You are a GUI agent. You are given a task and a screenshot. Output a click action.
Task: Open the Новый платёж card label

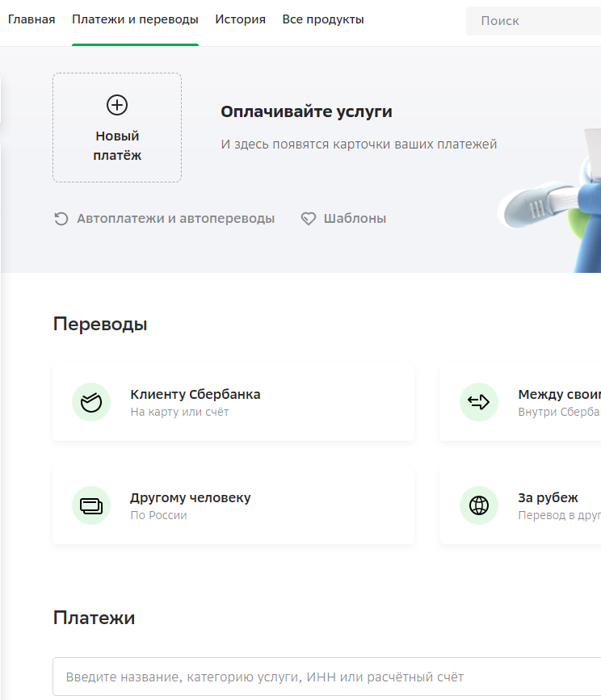117,145
